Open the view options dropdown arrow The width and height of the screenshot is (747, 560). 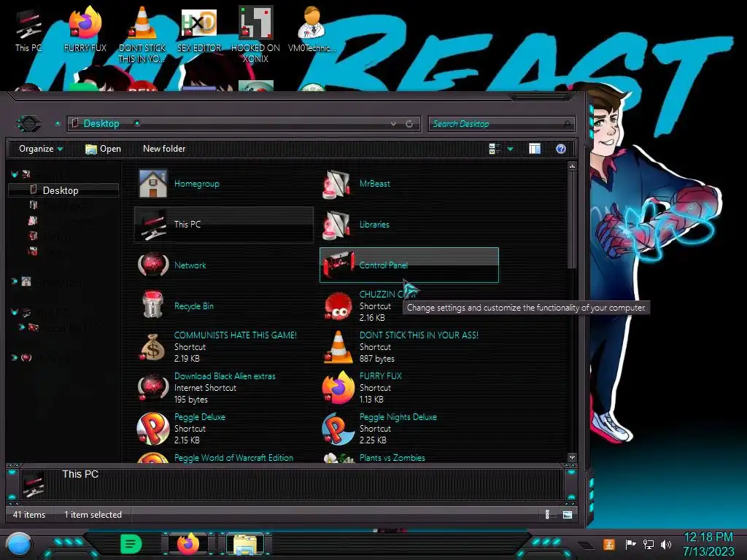[x=510, y=149]
